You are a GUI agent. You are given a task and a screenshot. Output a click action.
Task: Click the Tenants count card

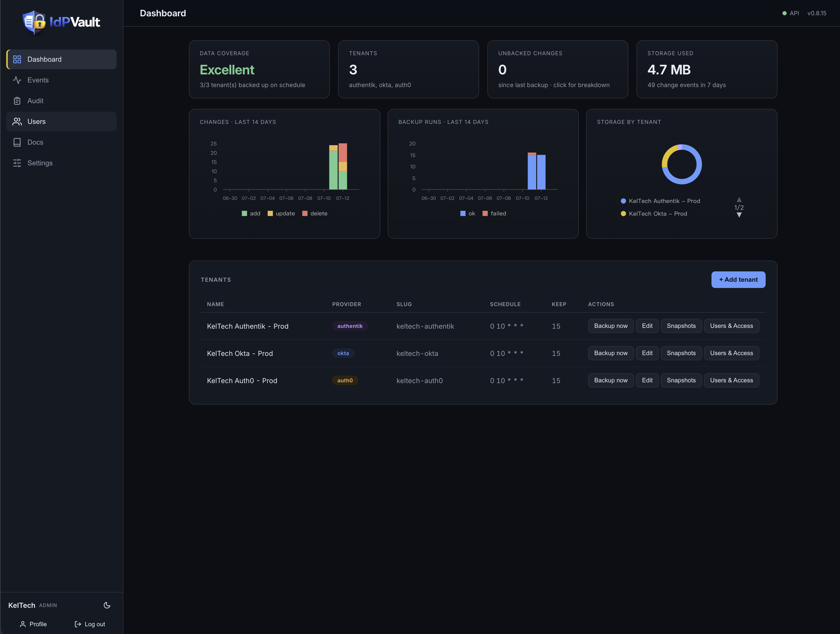pos(408,69)
